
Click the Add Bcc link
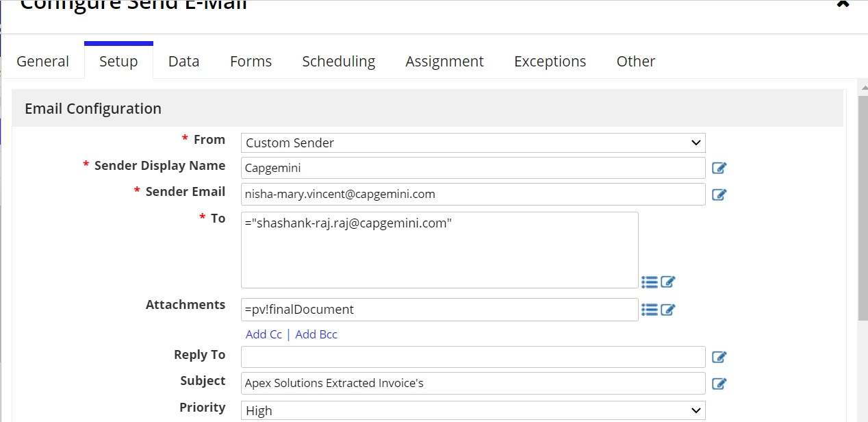click(316, 334)
